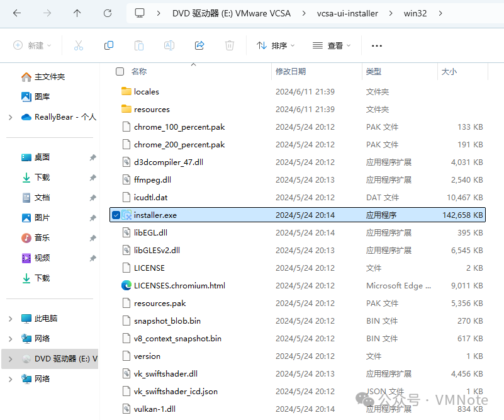
Task: Sort by 名称 column header
Action: coord(139,71)
